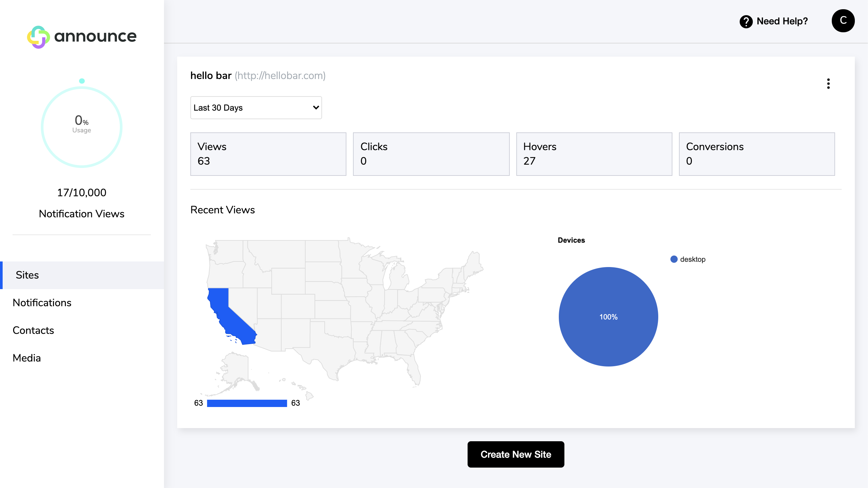Click the desktop legend blue dot

674,259
